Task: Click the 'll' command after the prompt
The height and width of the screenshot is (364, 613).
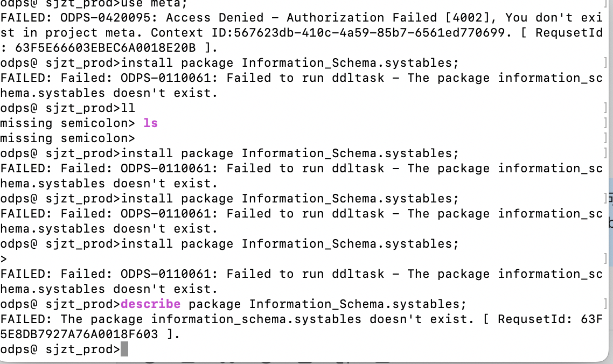Action: tap(128, 108)
